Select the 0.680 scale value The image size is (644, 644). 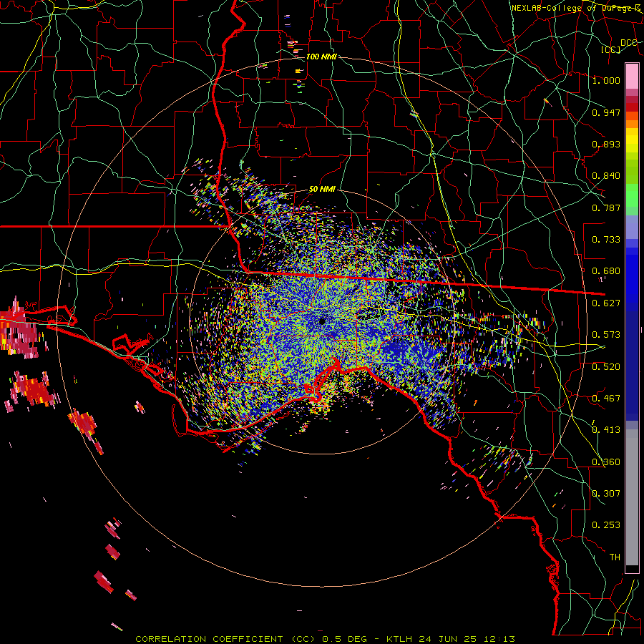(x=606, y=271)
